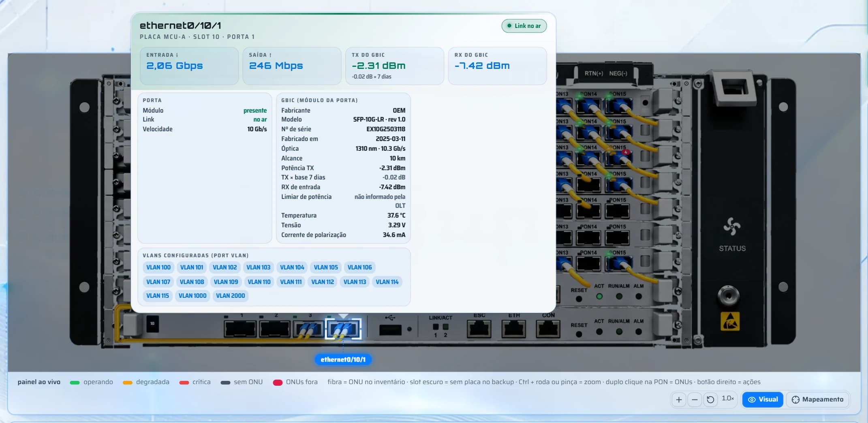Image resolution: width=868 pixels, height=423 pixels.
Task: Select the VLAN 100 chip
Action: point(158,267)
